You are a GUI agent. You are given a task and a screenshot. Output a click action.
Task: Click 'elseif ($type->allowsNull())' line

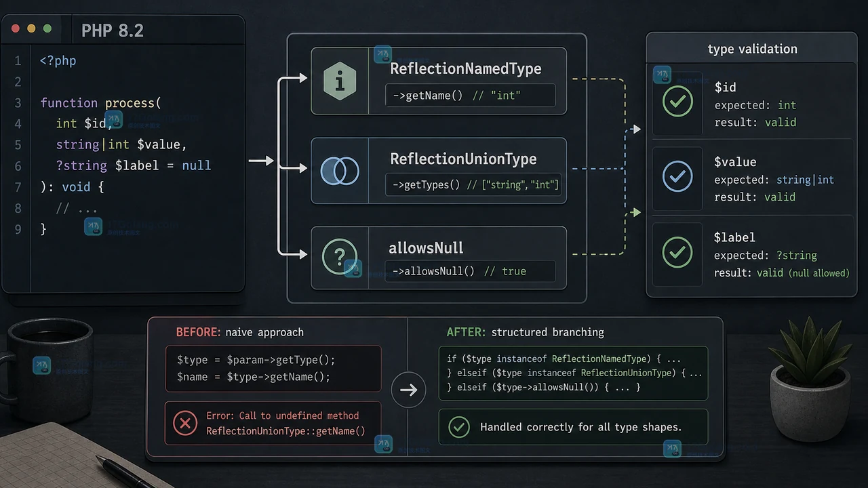[544, 388]
